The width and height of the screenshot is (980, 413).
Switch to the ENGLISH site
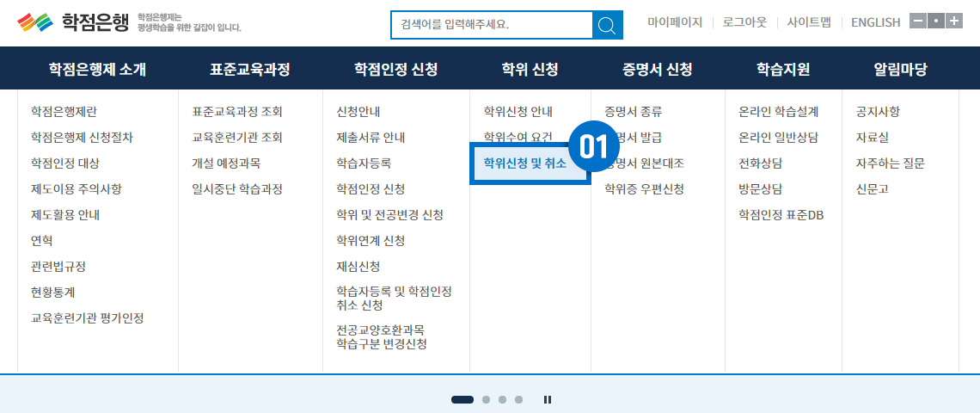click(x=875, y=22)
